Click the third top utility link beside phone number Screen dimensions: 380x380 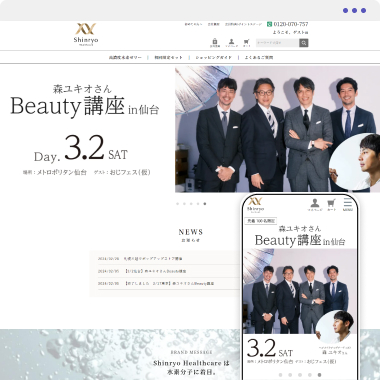pos(243,24)
